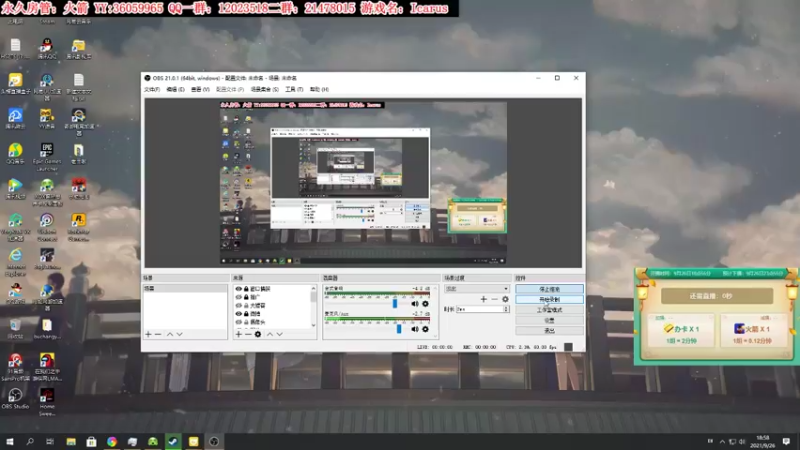
Task: Open Windows notification center icon
Action: [x=786, y=441]
